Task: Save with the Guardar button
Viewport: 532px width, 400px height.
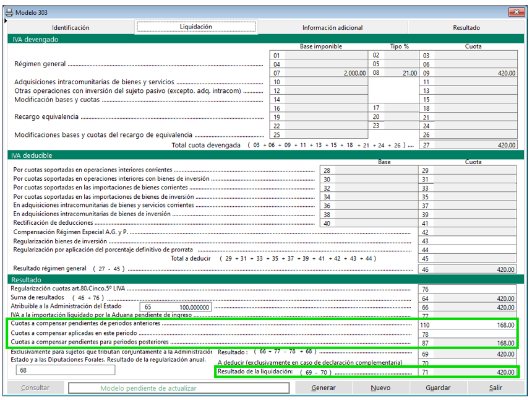Action: (438, 388)
